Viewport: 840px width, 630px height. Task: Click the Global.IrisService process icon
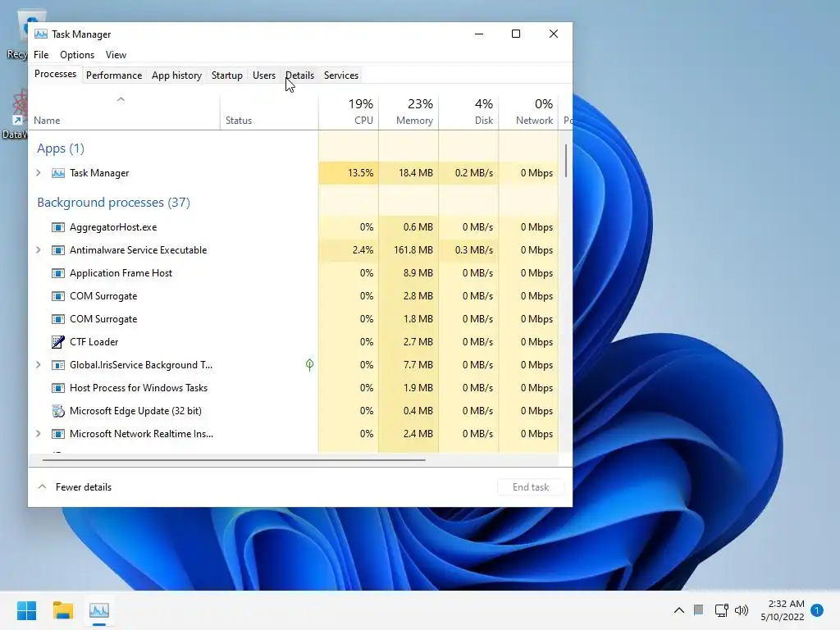click(x=58, y=365)
